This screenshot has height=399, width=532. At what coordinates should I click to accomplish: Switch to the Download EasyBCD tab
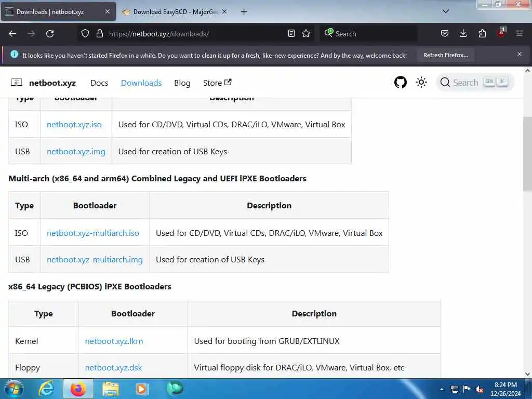tap(175, 12)
